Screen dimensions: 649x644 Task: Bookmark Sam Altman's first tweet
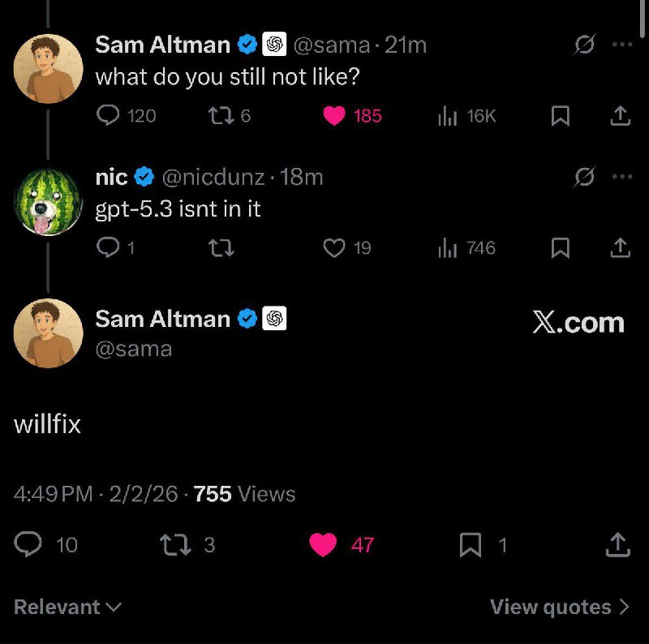pyautogui.click(x=560, y=117)
